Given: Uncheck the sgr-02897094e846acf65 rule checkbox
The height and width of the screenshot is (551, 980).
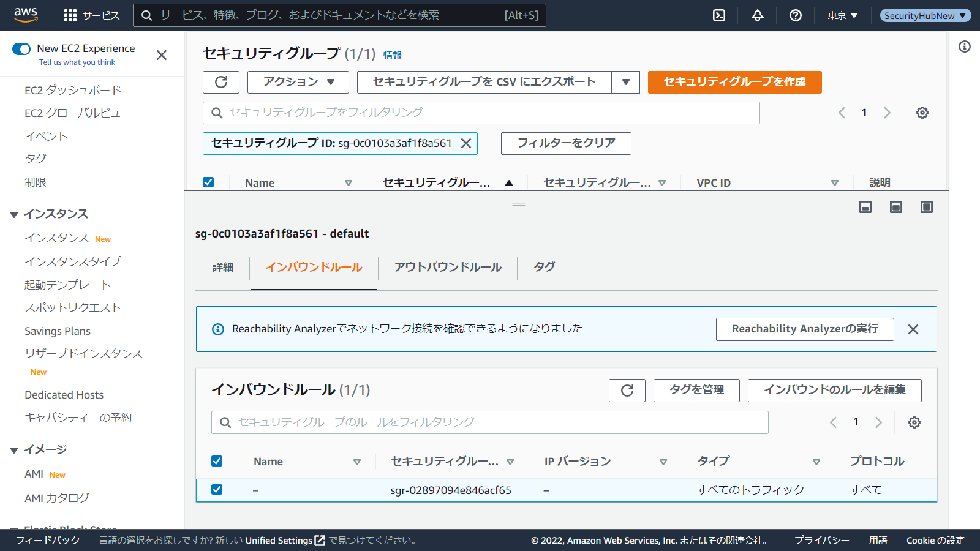Looking at the screenshot, I should pyautogui.click(x=217, y=490).
